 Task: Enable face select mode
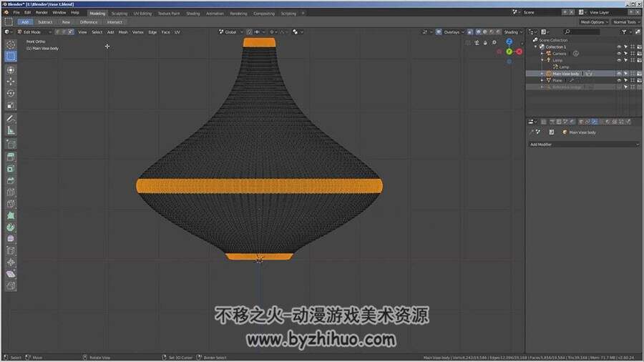(71, 32)
